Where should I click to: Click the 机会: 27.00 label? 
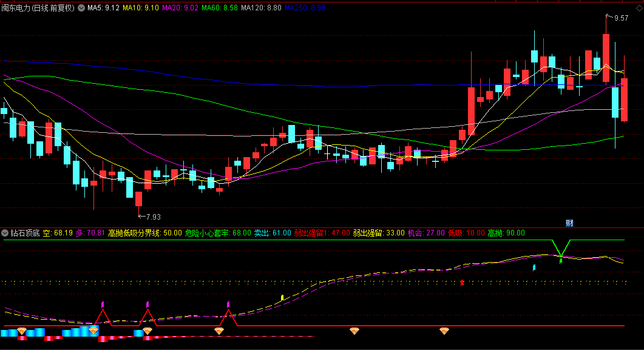pyautogui.click(x=426, y=233)
